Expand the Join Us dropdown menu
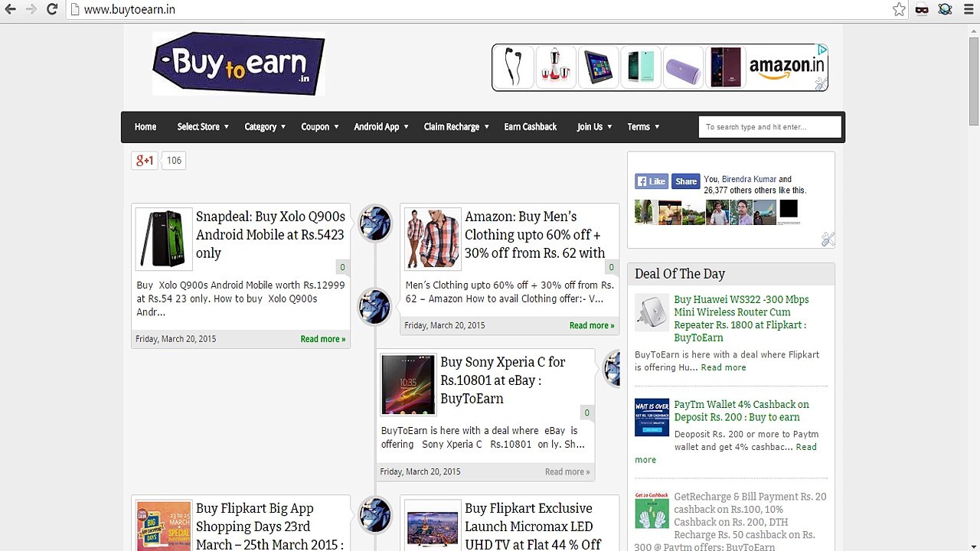 pyautogui.click(x=594, y=127)
